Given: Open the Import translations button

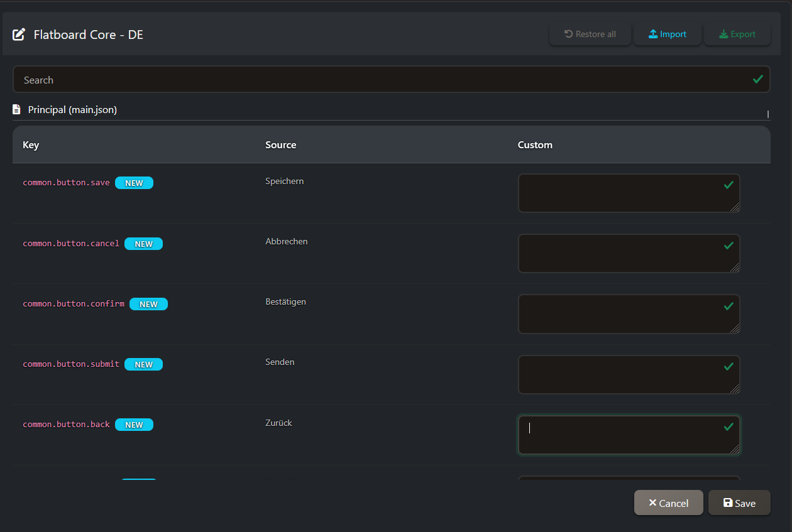Looking at the screenshot, I should (x=667, y=35).
